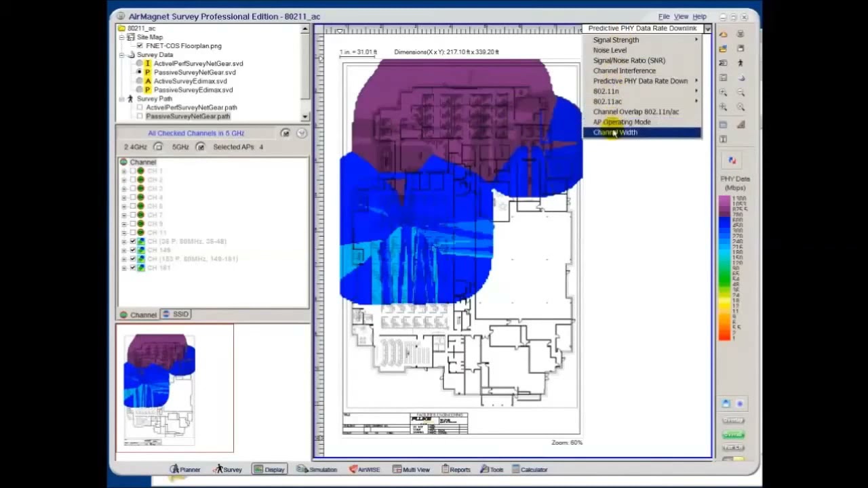Select the highlighted Channel Width option
Viewport: 868px width, 488px height.
[x=642, y=132]
